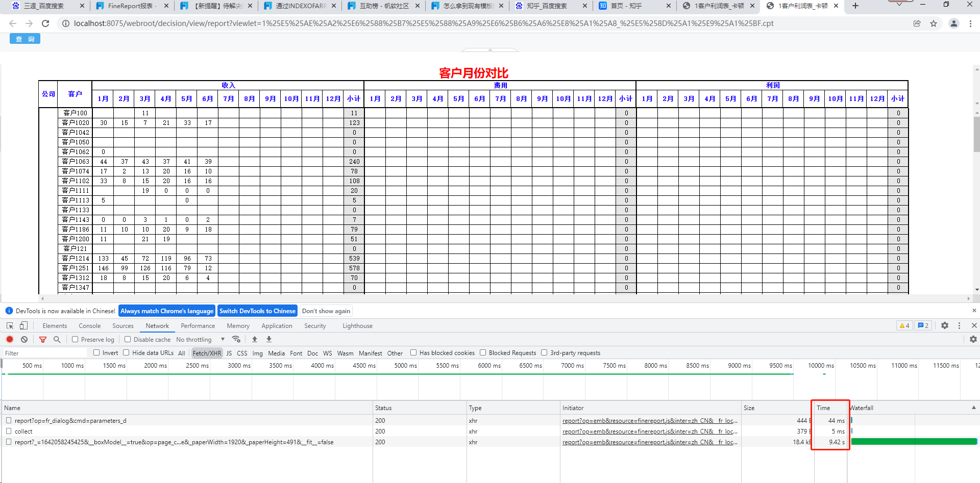Image resolution: width=980 pixels, height=483 pixels.
Task: Select the inspect element picker tool
Action: pos(10,325)
